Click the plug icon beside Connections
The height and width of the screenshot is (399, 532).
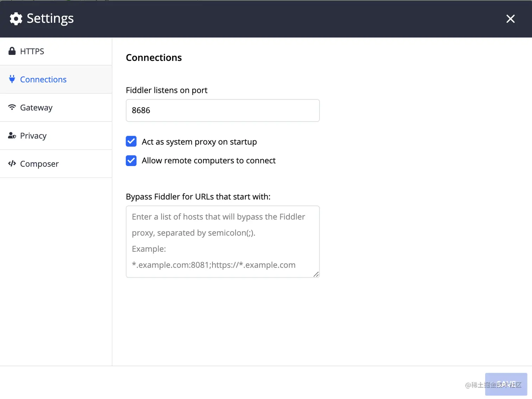(x=12, y=79)
